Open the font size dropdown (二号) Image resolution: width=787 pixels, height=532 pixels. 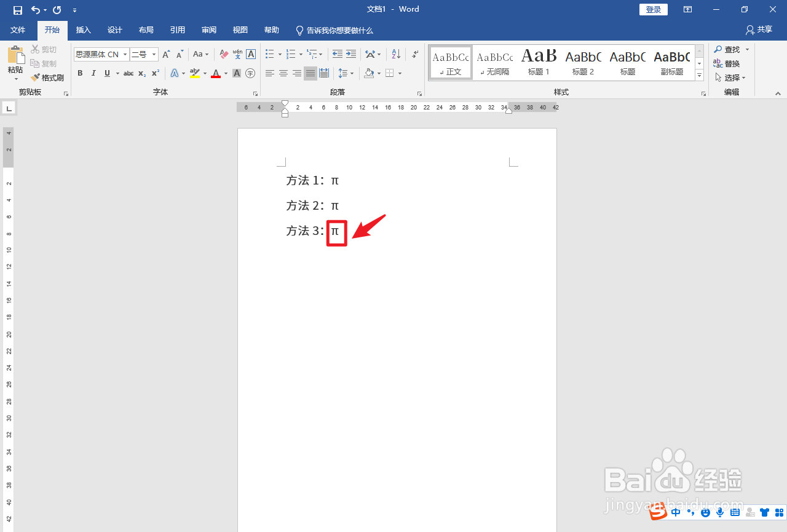[154, 55]
